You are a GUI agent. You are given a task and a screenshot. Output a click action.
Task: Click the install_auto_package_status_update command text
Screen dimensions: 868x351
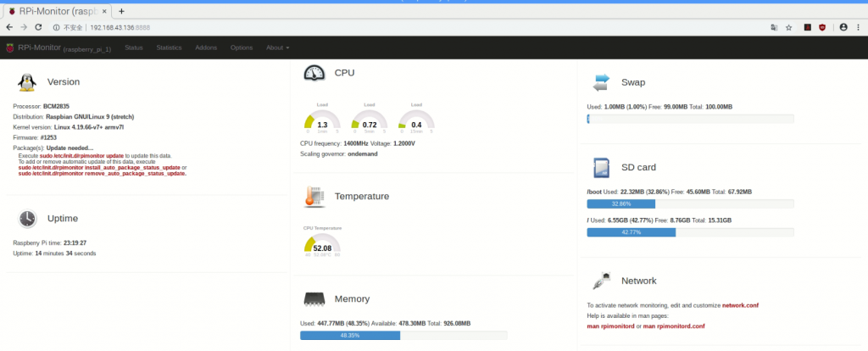pos(100,167)
